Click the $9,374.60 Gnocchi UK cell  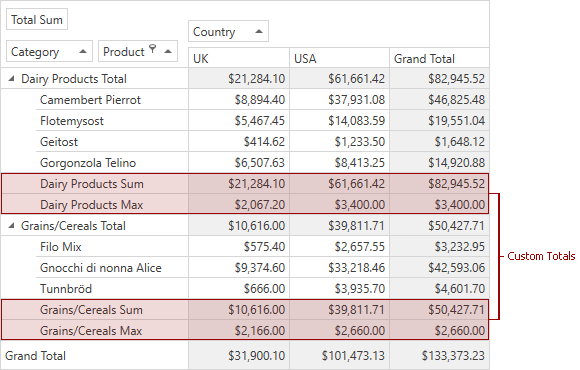coord(239,268)
